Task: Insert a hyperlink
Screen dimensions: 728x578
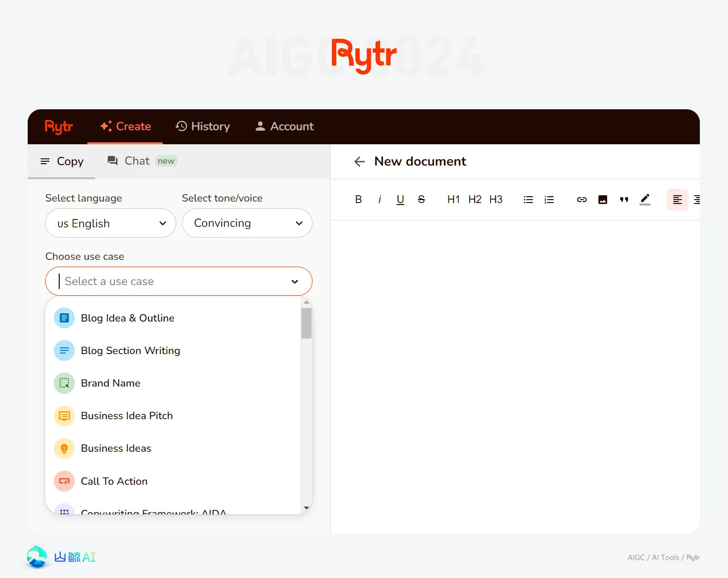Action: click(x=582, y=200)
